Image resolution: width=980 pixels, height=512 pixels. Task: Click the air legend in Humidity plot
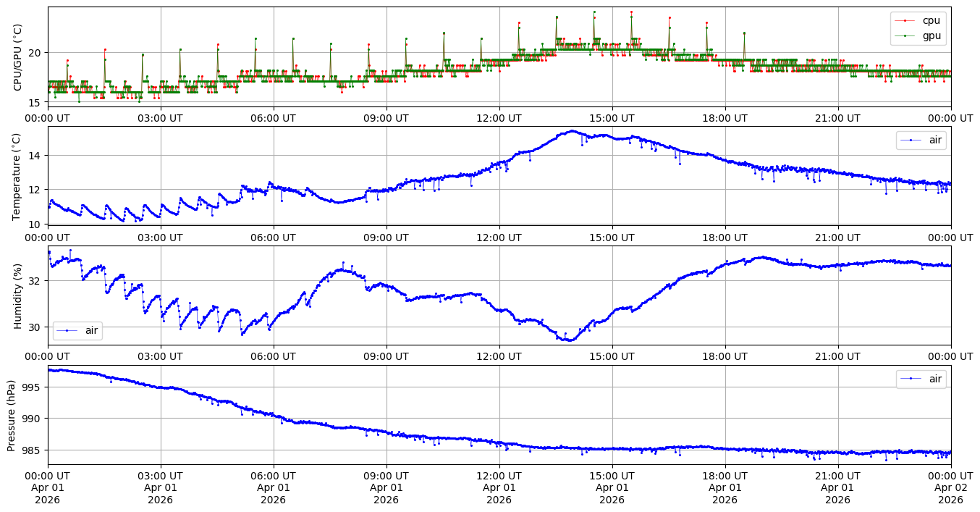(91, 331)
